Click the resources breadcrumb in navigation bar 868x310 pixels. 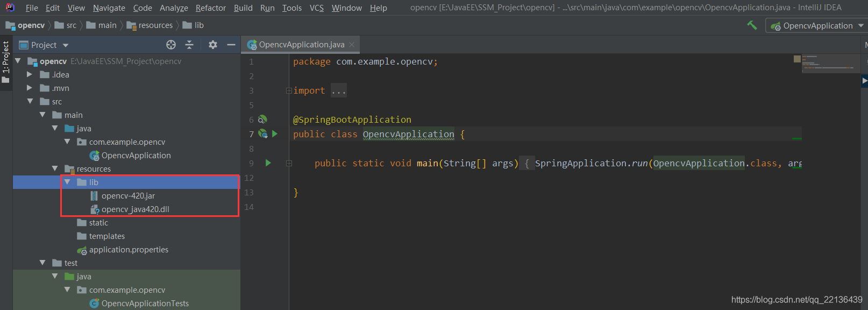click(150, 25)
